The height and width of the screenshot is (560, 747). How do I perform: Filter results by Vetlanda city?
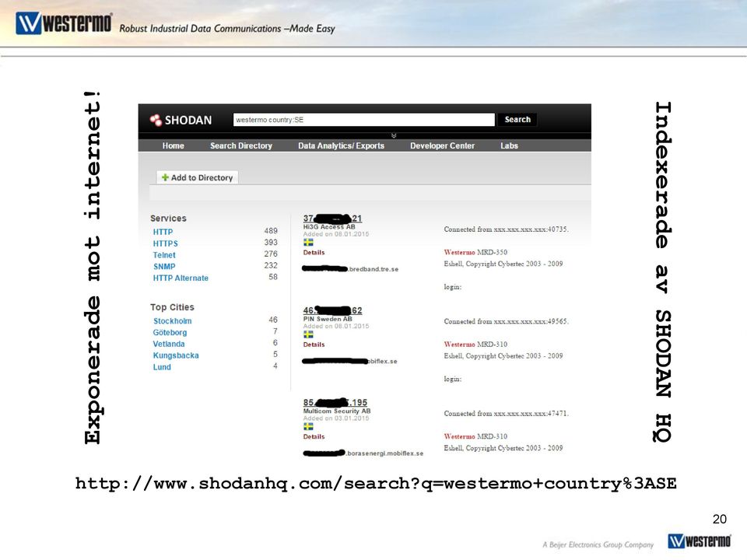pos(169,344)
